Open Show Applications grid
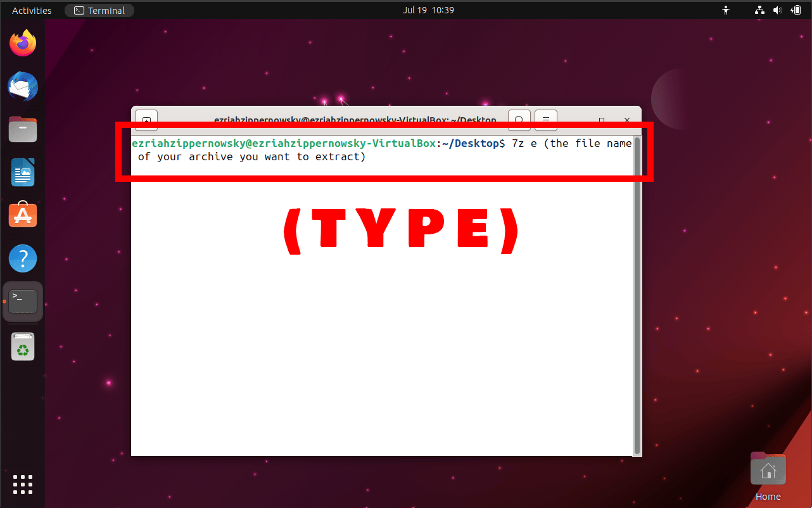 coord(23,485)
